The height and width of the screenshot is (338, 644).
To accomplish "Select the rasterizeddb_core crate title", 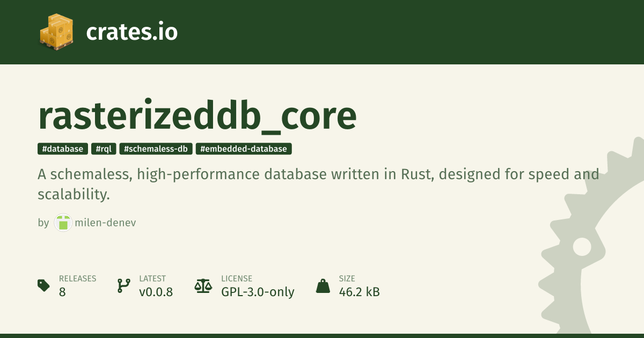I will point(197,116).
